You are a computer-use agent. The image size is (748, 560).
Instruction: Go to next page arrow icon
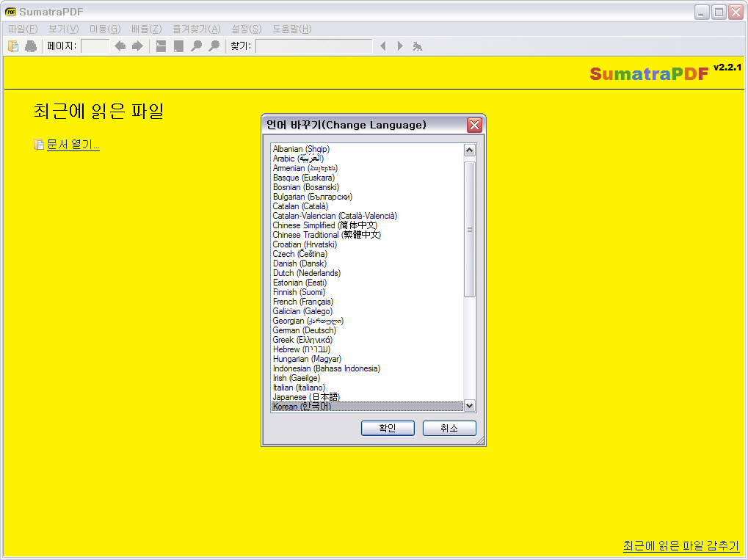click(137, 46)
